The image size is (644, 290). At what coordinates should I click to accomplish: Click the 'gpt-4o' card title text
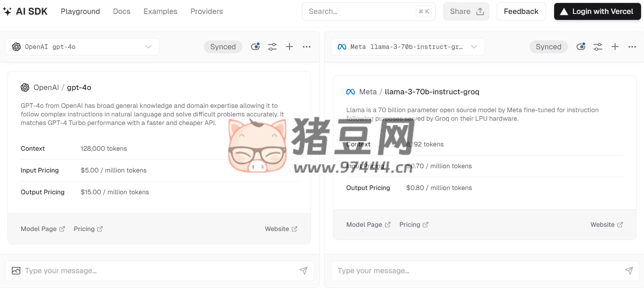click(x=79, y=87)
